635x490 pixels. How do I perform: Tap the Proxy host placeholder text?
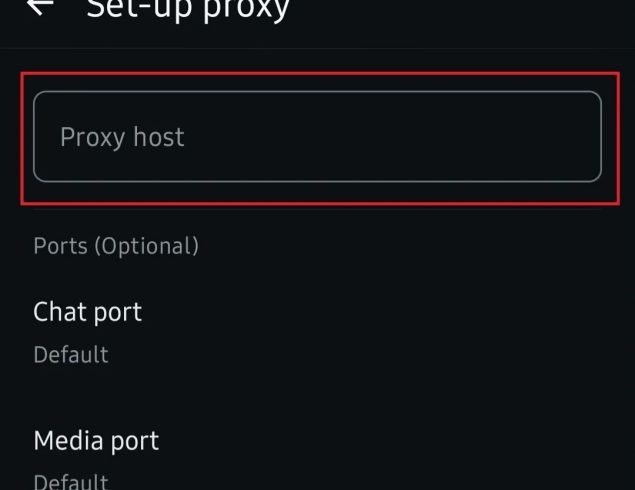(x=122, y=136)
